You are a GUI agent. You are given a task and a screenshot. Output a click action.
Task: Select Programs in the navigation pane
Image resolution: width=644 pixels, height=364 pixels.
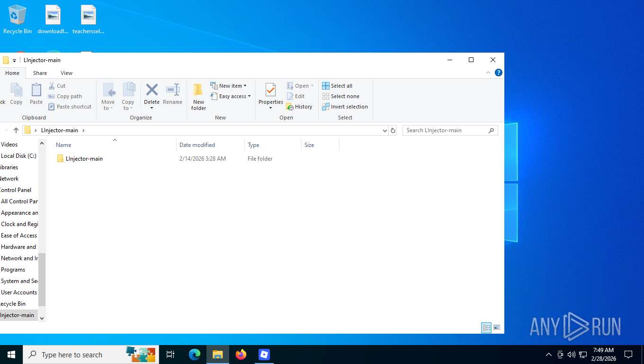[13, 270]
